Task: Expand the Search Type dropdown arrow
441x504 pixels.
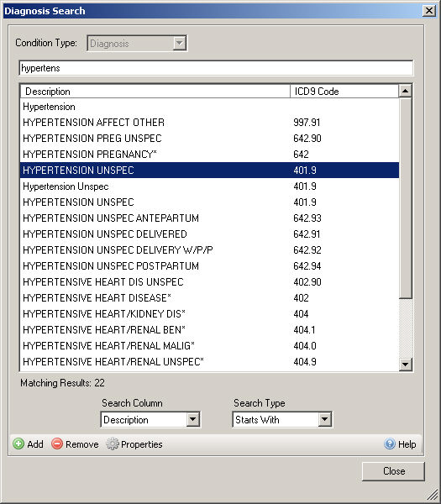Action: pos(324,419)
